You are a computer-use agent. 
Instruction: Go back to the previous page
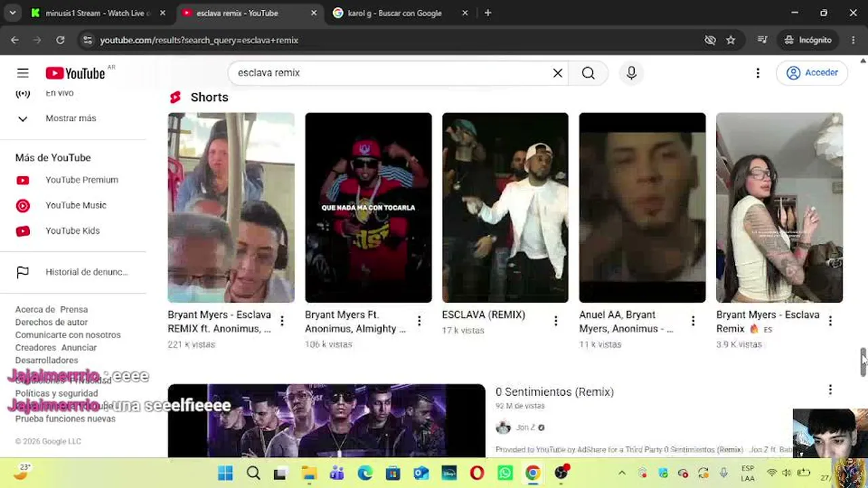point(14,40)
